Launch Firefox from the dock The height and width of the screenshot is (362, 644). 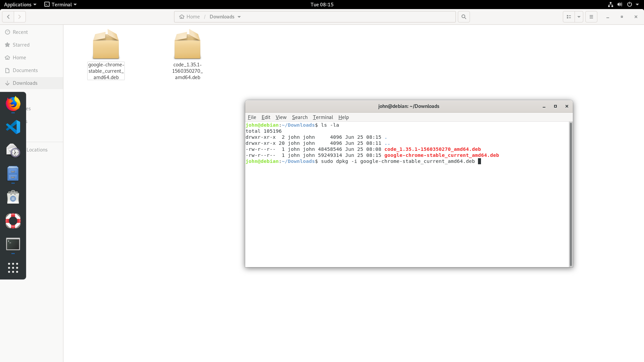(x=13, y=104)
